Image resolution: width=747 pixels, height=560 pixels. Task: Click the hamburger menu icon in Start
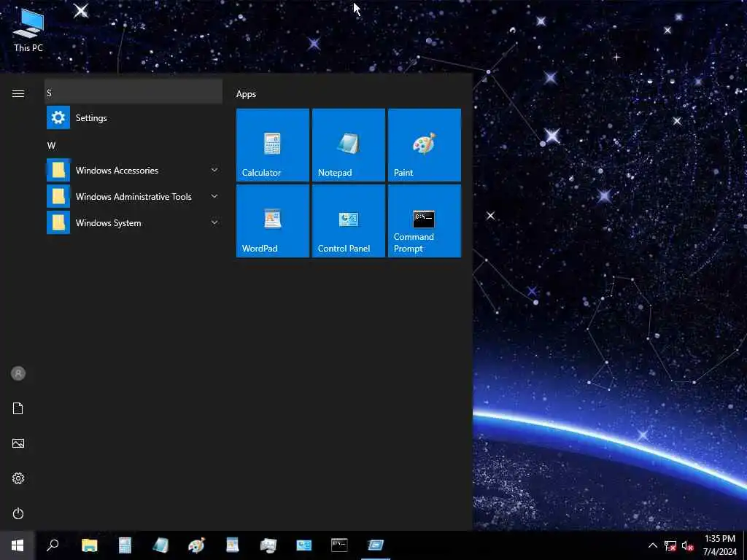click(x=18, y=93)
